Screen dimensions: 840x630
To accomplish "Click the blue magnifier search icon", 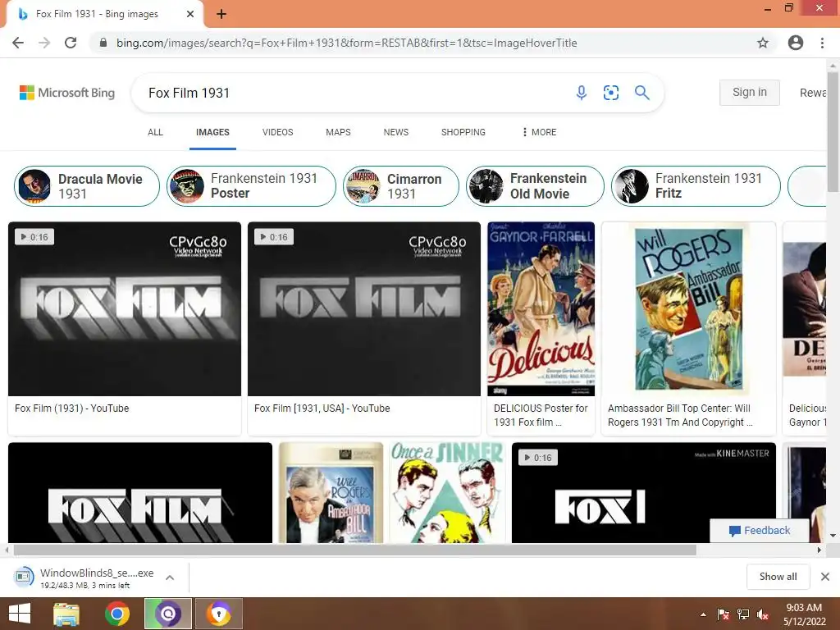I will click(641, 93).
